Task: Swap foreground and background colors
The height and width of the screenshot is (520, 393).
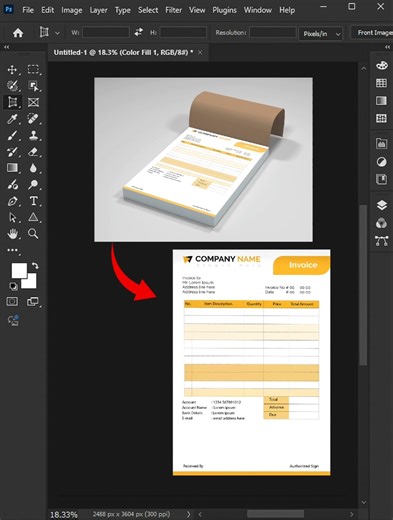Action: (x=35, y=266)
